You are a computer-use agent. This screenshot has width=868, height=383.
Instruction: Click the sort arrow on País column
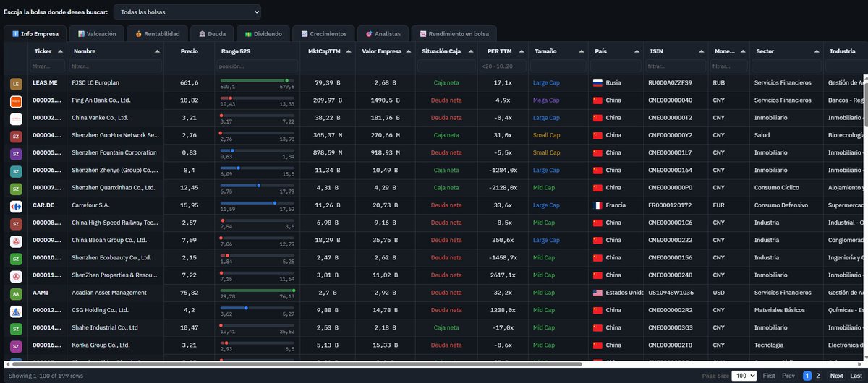(x=636, y=51)
